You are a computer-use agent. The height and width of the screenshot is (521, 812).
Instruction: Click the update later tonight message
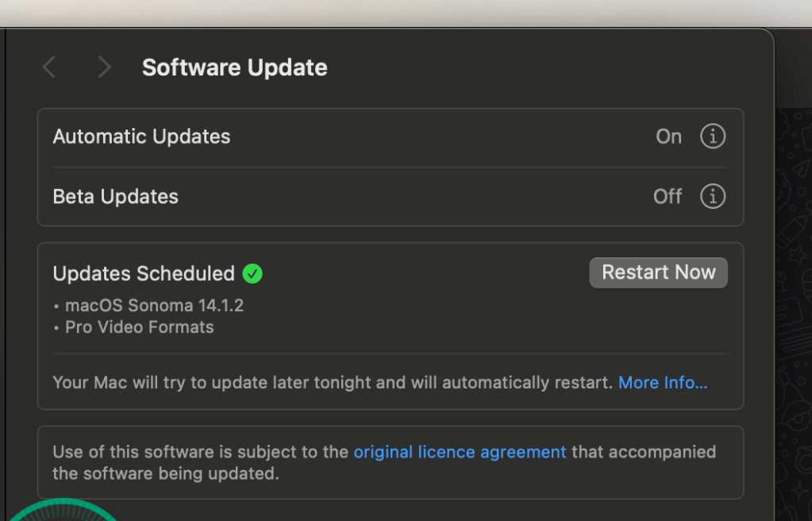coord(333,383)
